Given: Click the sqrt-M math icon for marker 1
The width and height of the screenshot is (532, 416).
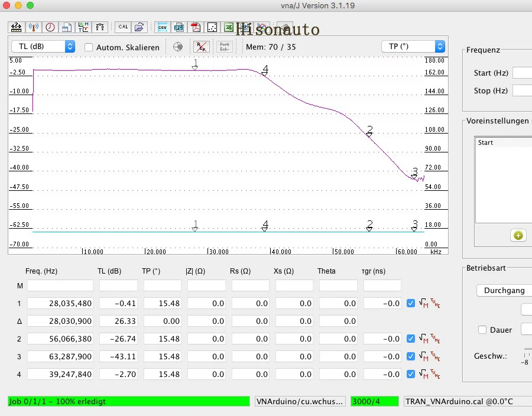Looking at the screenshot, I should coord(423,303).
